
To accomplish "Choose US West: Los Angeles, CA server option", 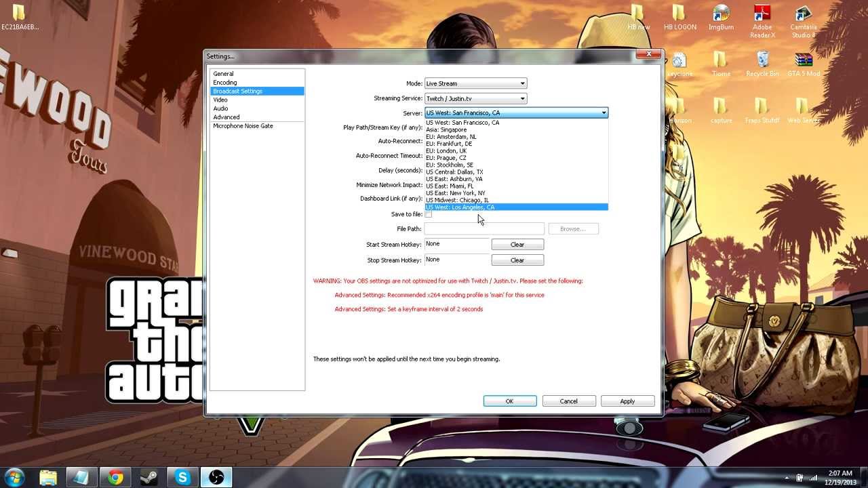I will coord(516,207).
